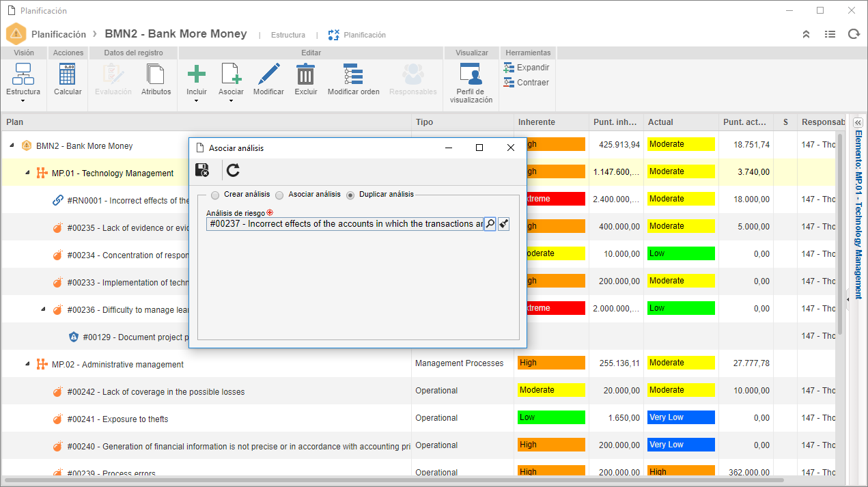Viewport: 868px width, 487px height.
Task: Sort by the Plan column header
Action: (206, 122)
